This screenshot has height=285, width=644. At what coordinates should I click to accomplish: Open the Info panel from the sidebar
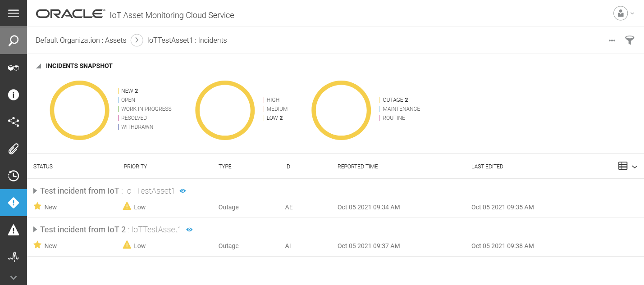14,95
